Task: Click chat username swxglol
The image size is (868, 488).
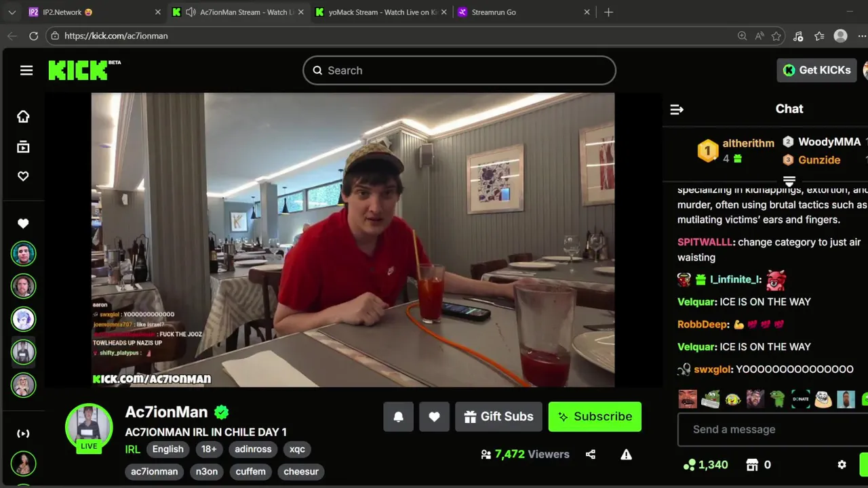Action: (712, 369)
